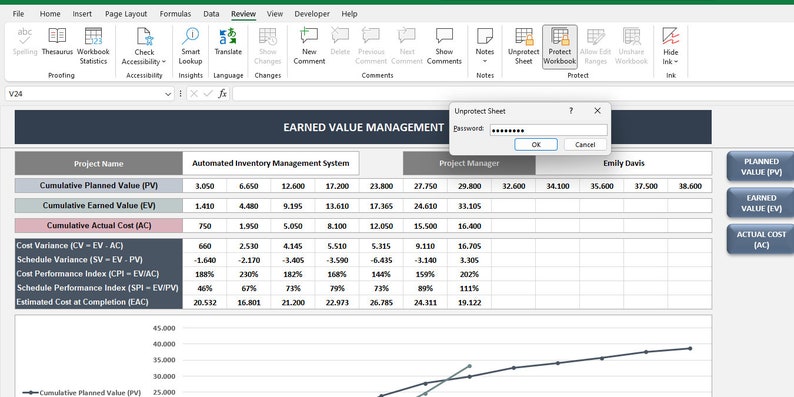This screenshot has width=794, height=397.
Task: Click the Insert Function fx icon
Action: (222, 94)
